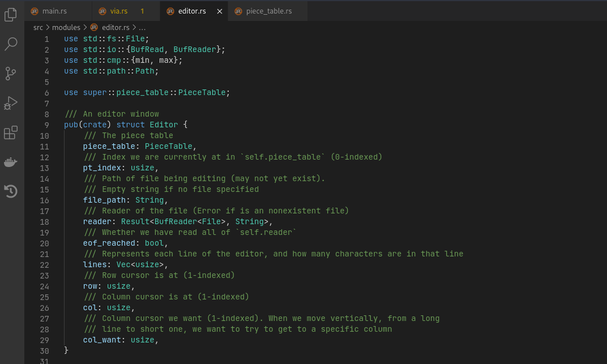Open the breadcrumb symbol ellipsis

pos(142,28)
